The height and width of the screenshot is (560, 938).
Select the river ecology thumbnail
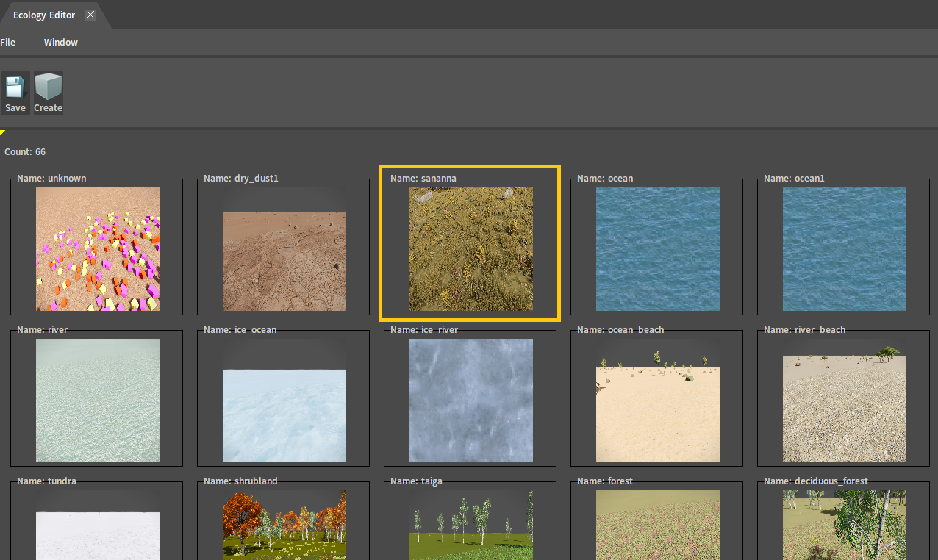click(98, 401)
